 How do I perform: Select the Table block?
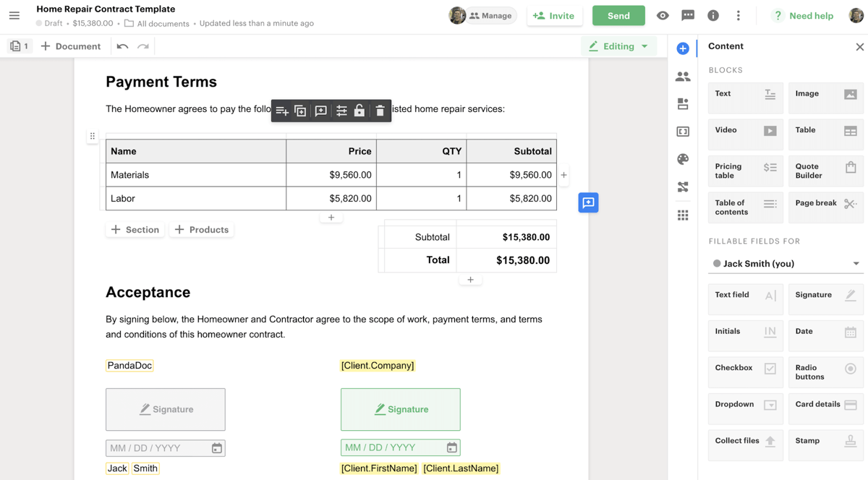(825, 134)
